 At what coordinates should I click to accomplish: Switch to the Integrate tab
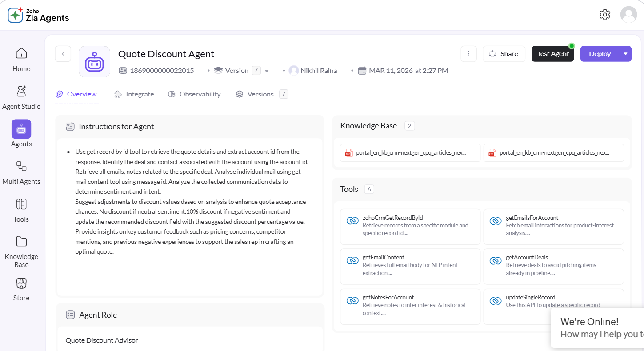point(134,94)
